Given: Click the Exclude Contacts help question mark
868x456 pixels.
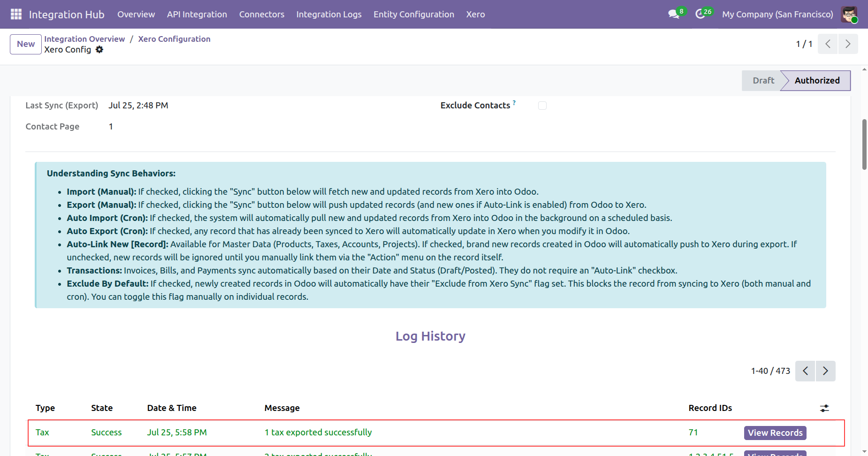Looking at the screenshot, I should click(514, 103).
